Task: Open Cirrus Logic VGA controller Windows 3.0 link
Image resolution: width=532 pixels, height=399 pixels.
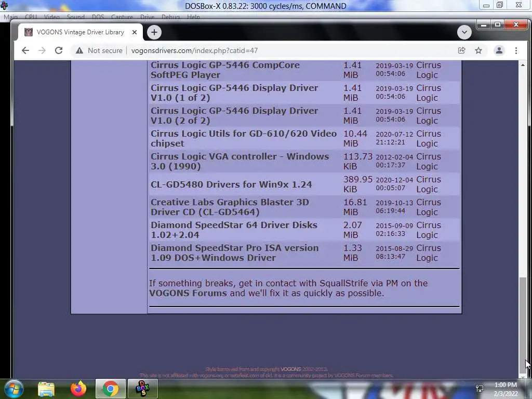Action: point(240,162)
